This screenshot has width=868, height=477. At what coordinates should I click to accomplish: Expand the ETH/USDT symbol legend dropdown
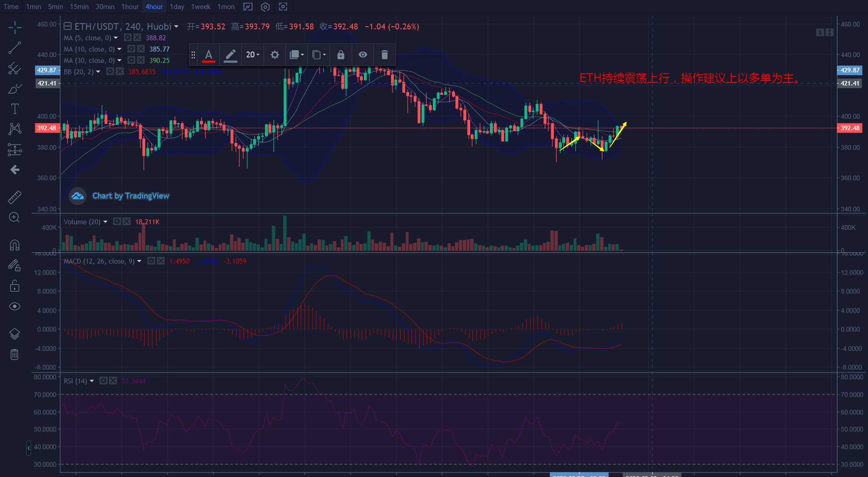tap(176, 27)
